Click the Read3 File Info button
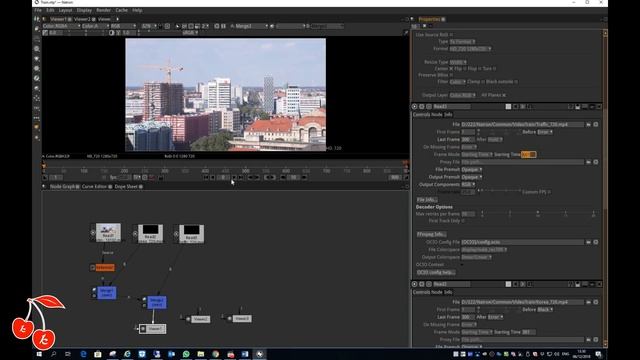This screenshot has height=360, width=640. 427,200
